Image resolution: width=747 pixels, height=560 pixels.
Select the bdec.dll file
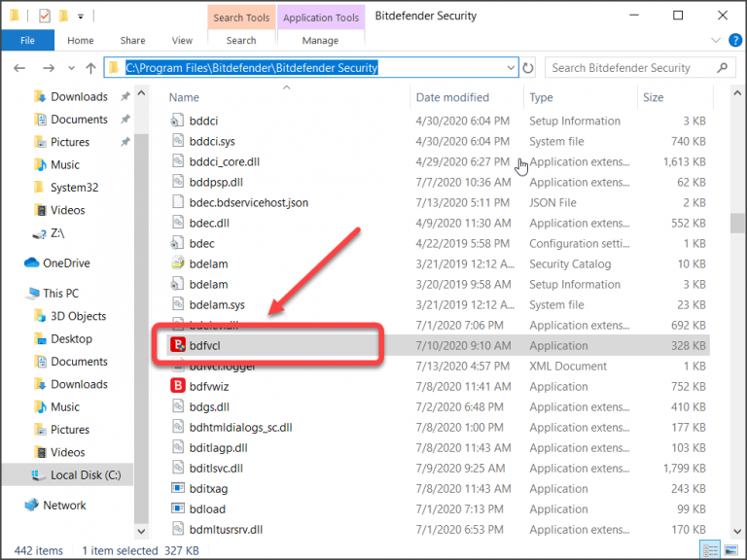coord(209,223)
